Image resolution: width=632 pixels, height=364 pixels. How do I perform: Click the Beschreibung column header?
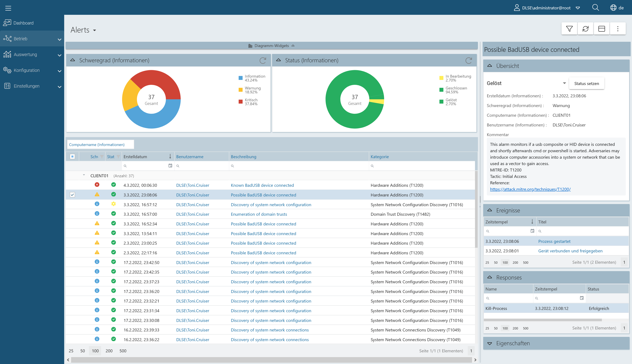pyautogui.click(x=243, y=157)
